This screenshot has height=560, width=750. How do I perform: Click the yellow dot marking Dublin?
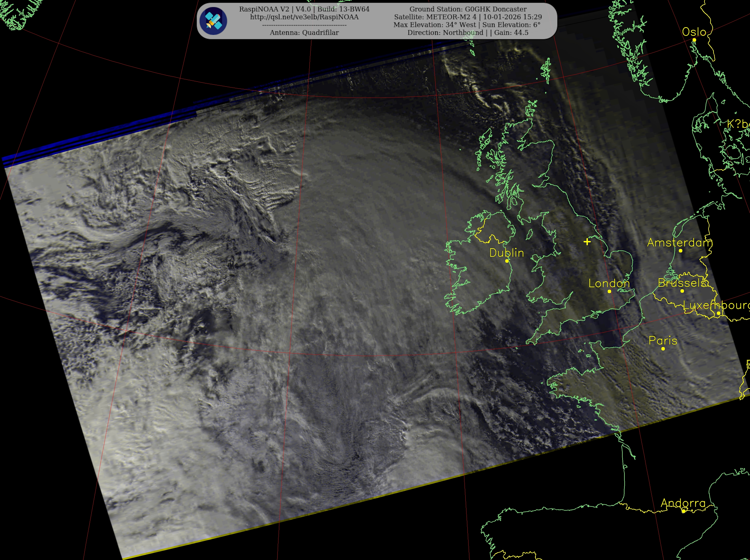pyautogui.click(x=507, y=261)
